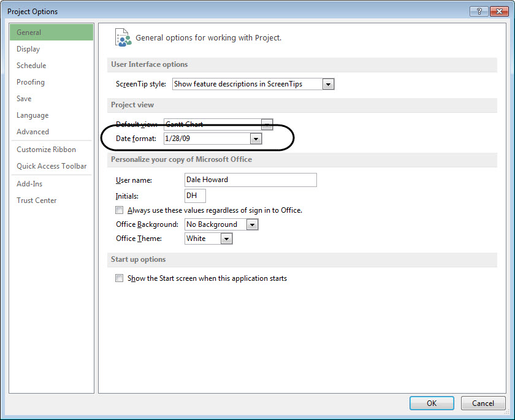Image resolution: width=515 pixels, height=420 pixels.
Task: Click the White theme combo box value
Action: tap(203, 239)
